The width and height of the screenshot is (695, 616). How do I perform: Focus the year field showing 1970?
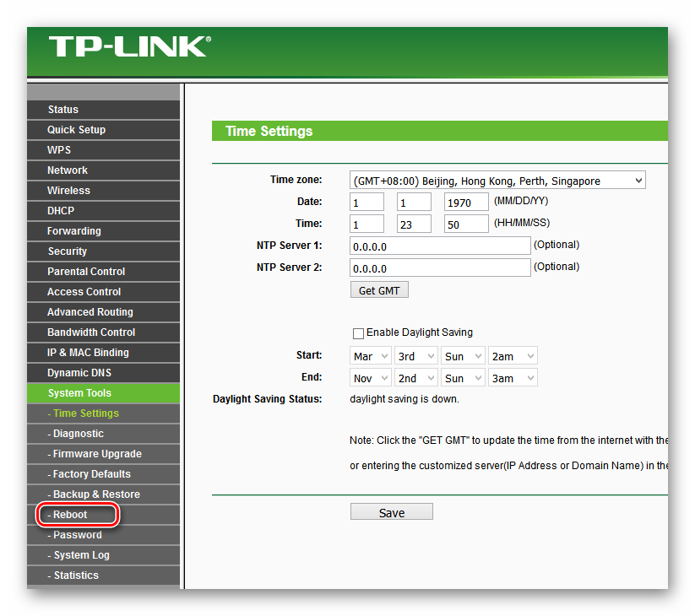click(x=466, y=202)
